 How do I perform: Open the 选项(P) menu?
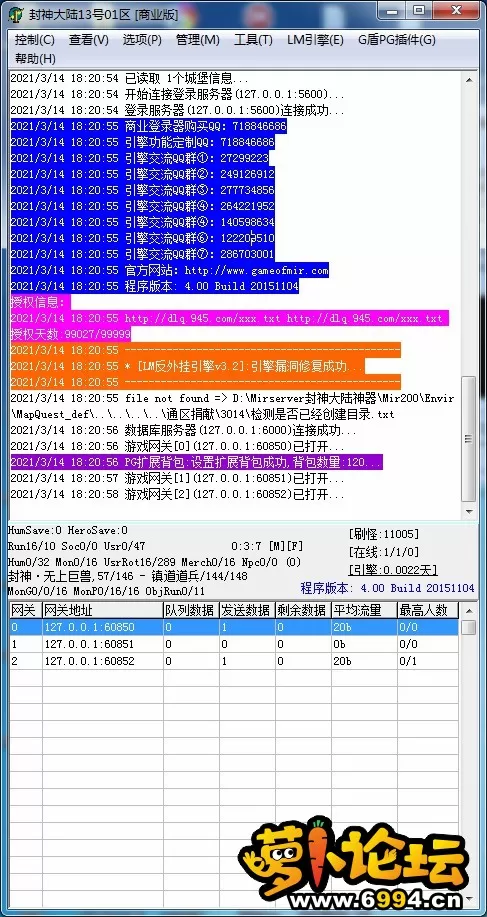click(142, 40)
